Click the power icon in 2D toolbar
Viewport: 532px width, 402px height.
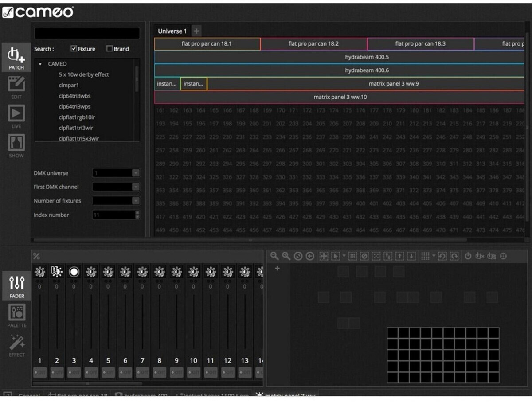click(468, 256)
